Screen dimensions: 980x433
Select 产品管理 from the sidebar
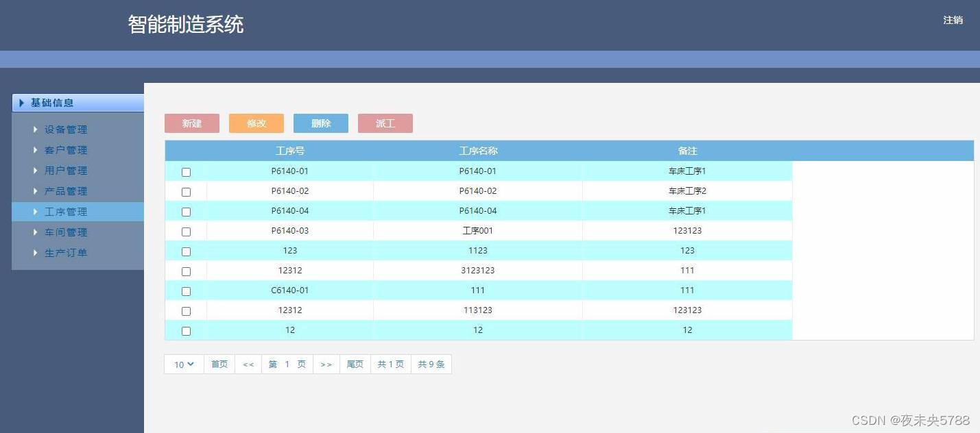point(66,191)
